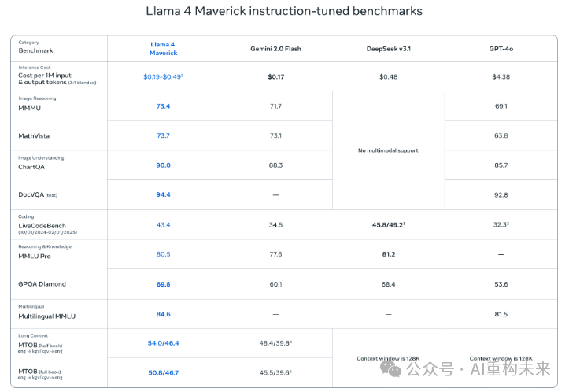Select the "Gemini 2.0 Flash" column header

click(x=275, y=49)
